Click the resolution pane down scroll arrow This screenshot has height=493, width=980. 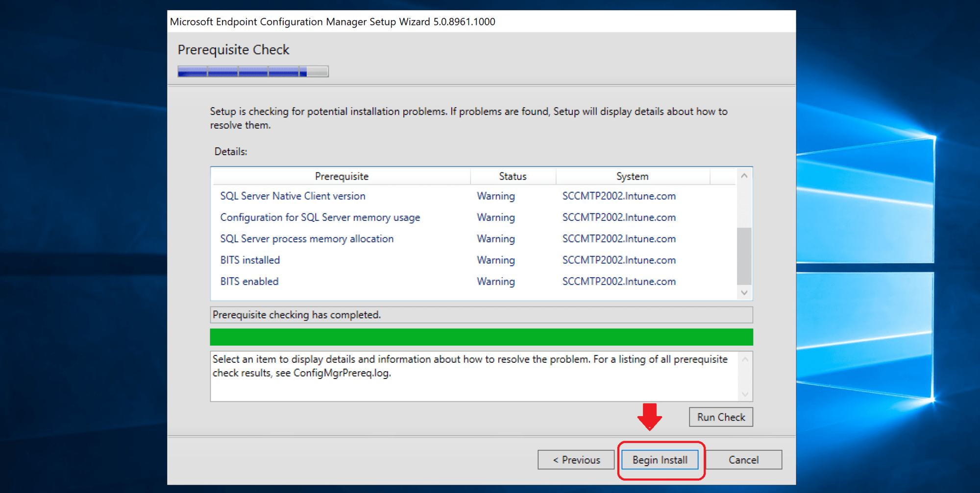(x=744, y=394)
